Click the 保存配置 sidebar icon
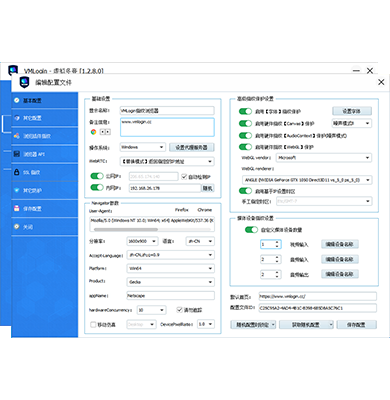 click(17, 208)
